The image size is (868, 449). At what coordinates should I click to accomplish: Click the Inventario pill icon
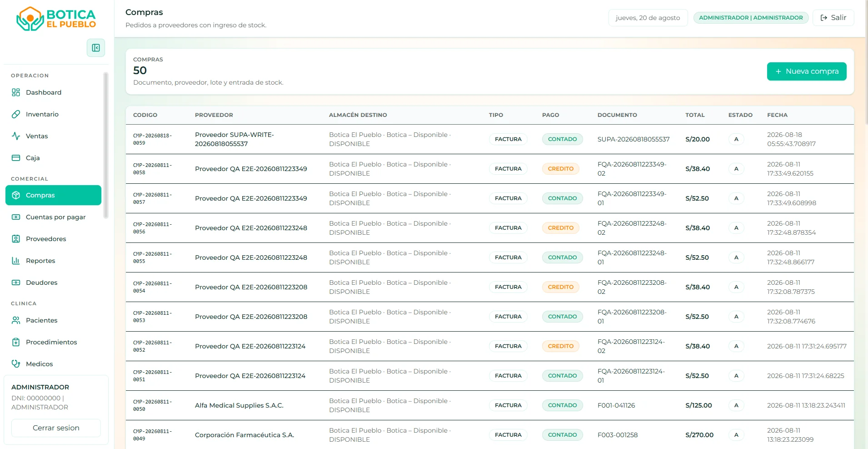point(16,114)
